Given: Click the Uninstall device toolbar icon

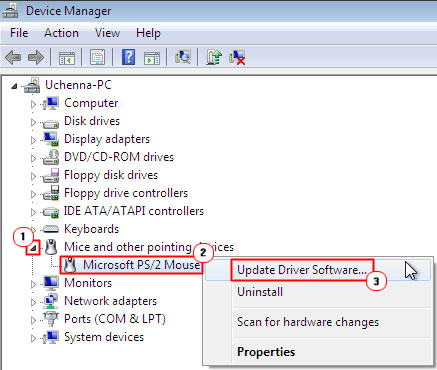Looking at the screenshot, I should point(237,57).
